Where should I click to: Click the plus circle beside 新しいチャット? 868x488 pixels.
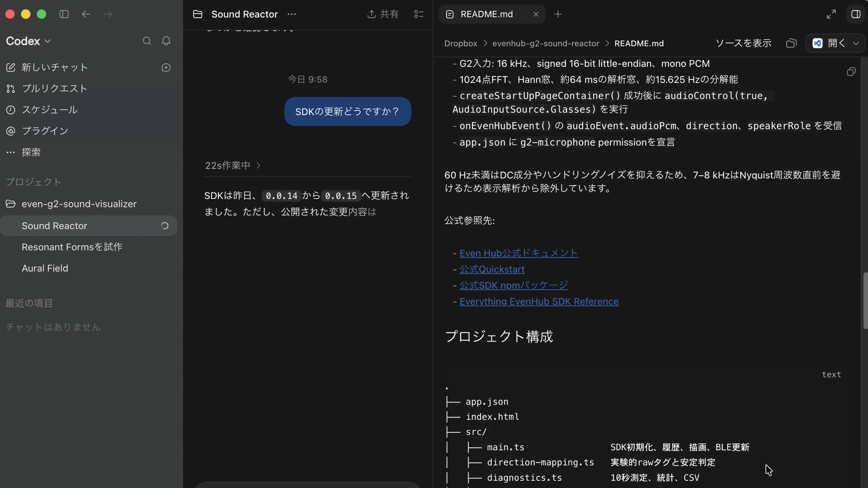(166, 67)
